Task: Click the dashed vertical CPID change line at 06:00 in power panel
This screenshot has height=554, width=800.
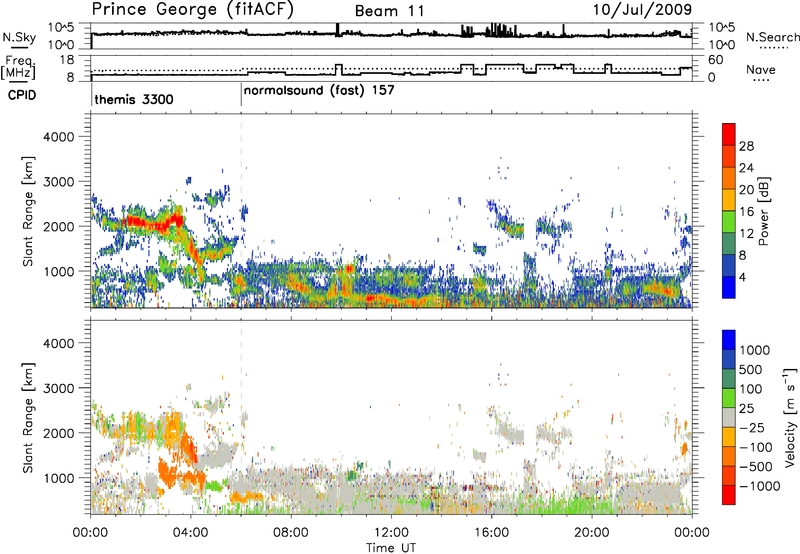Action: (x=241, y=211)
